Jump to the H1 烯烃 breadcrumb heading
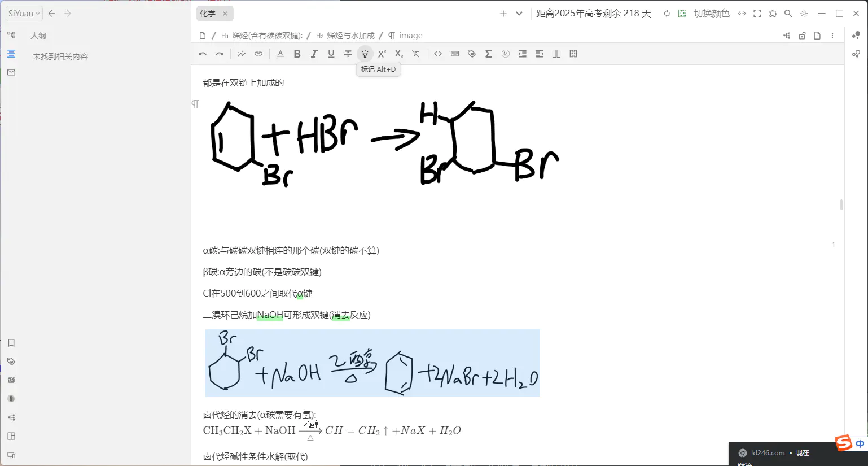Screen dimensions: 868x466 262,36
